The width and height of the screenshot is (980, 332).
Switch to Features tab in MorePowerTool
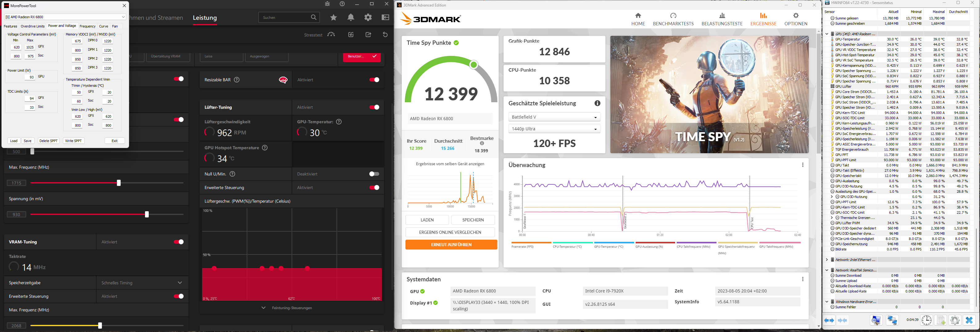(10, 26)
